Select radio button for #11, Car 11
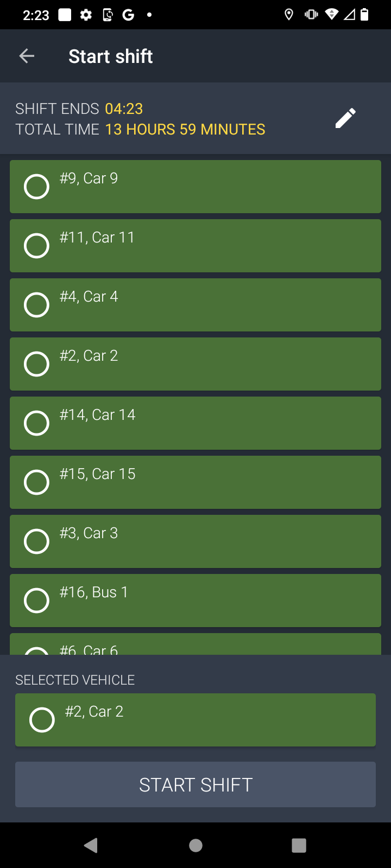 click(37, 246)
